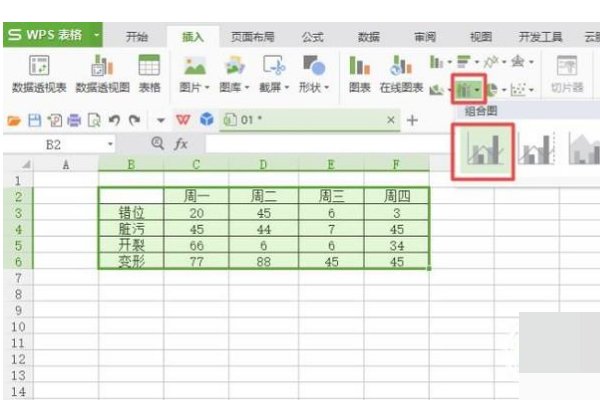This screenshot has width=600, height=400.
Task: Click the column chart small icon
Action: [x=436, y=61]
